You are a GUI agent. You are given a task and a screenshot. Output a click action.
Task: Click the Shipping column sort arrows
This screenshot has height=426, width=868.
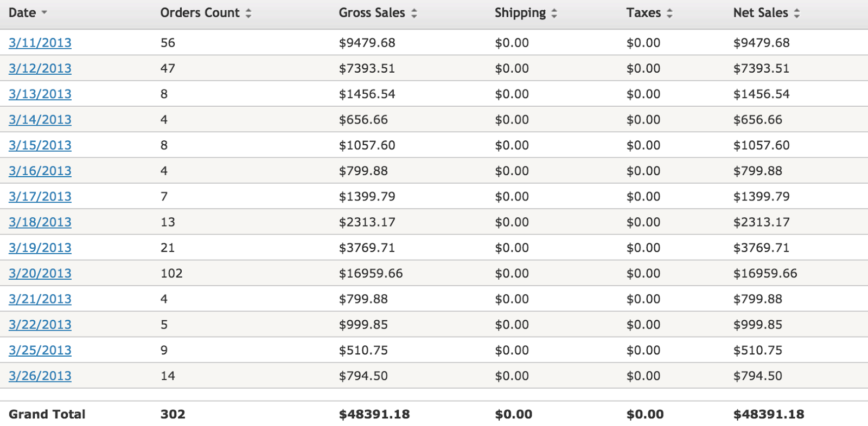[554, 14]
